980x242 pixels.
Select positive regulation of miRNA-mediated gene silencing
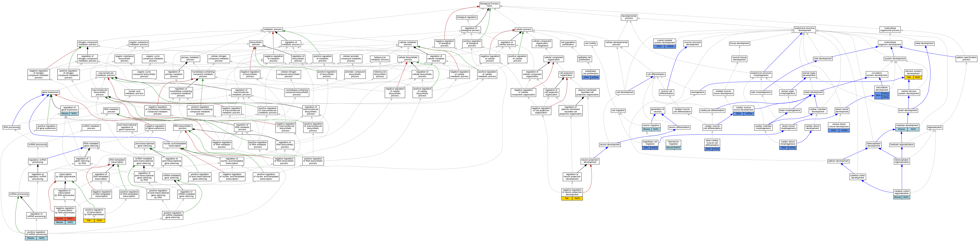(173, 215)
